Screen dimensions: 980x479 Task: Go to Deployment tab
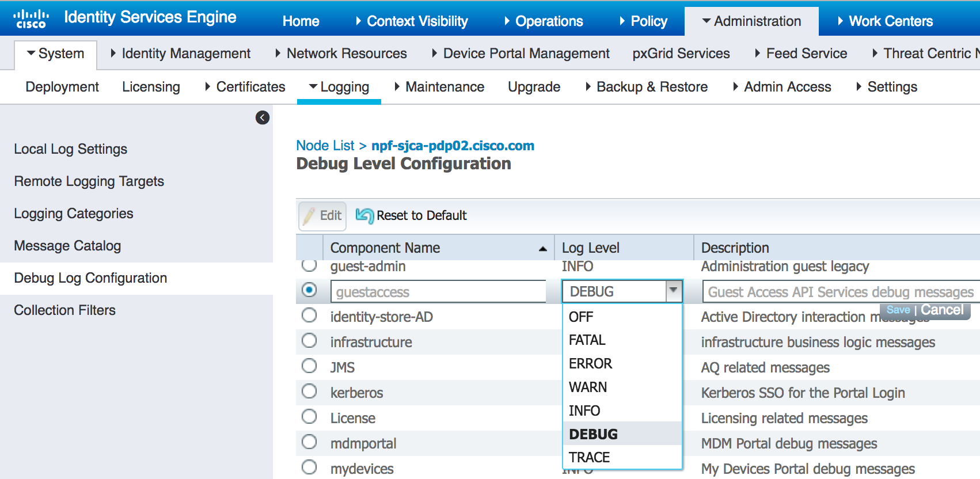pyautogui.click(x=62, y=87)
